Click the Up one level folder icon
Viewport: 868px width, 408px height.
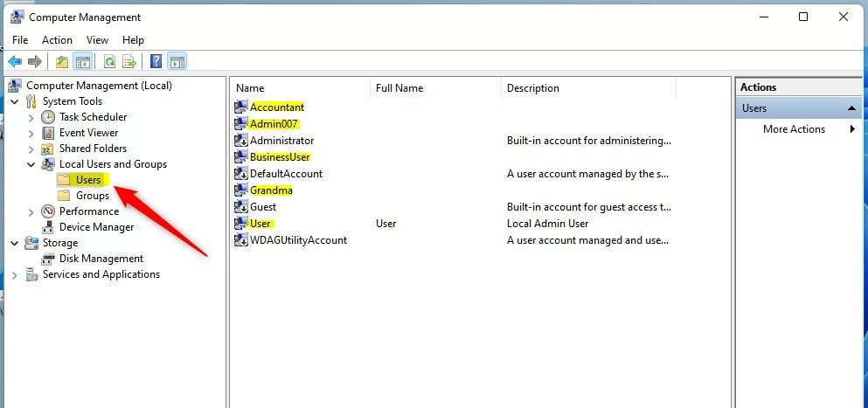point(62,61)
